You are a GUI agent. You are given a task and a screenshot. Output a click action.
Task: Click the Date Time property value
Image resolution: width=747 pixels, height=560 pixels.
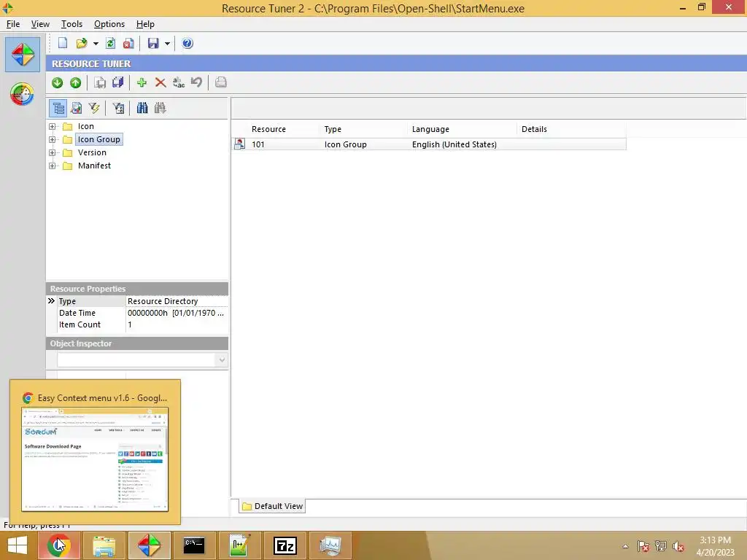click(x=176, y=313)
